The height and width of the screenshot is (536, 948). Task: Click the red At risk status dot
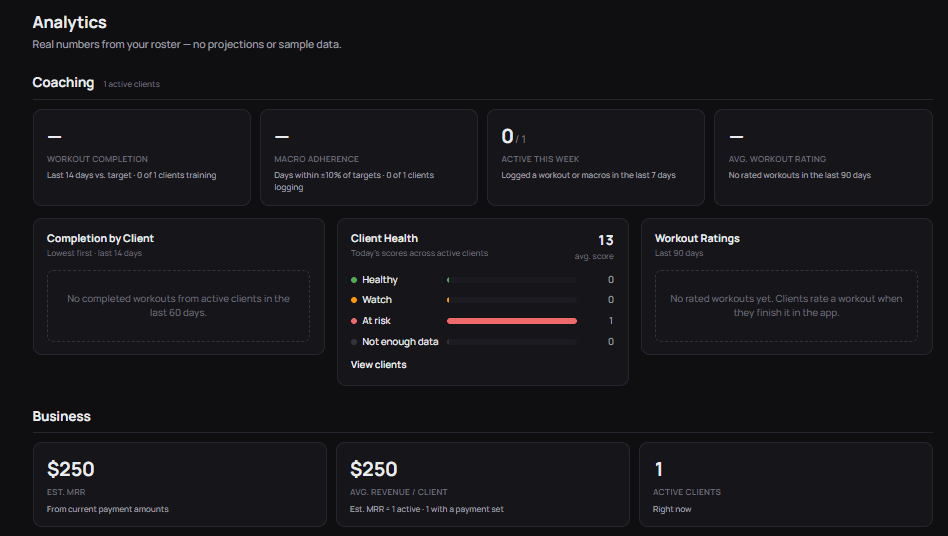coord(354,321)
